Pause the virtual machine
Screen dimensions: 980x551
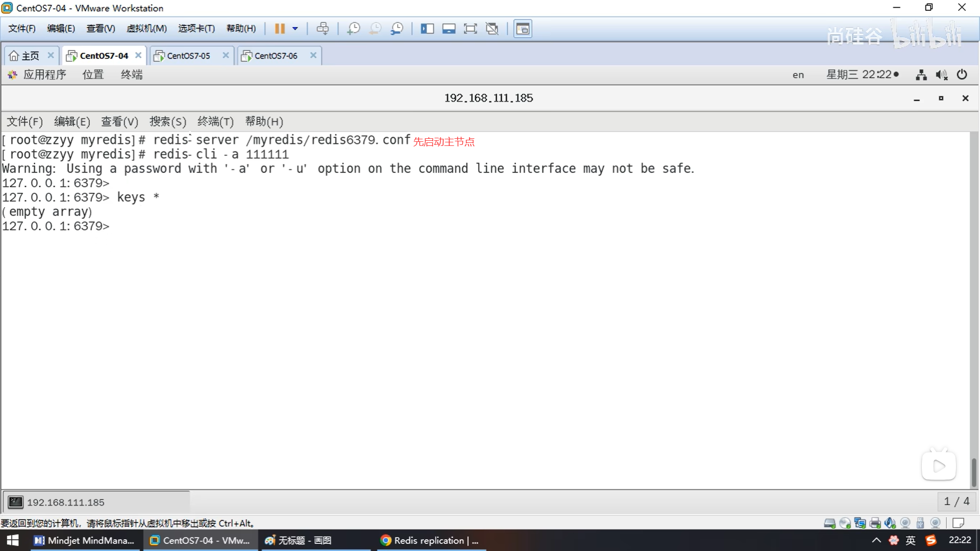tap(279, 29)
